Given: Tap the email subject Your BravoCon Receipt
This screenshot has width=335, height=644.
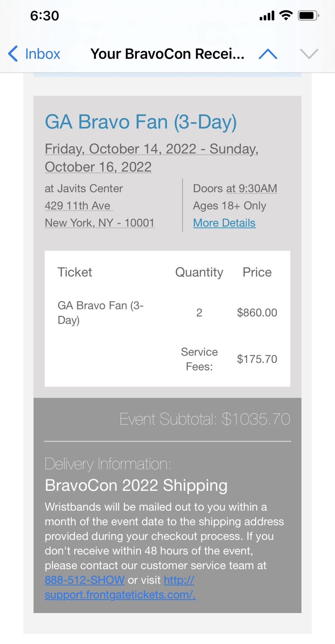Looking at the screenshot, I should 167,54.
